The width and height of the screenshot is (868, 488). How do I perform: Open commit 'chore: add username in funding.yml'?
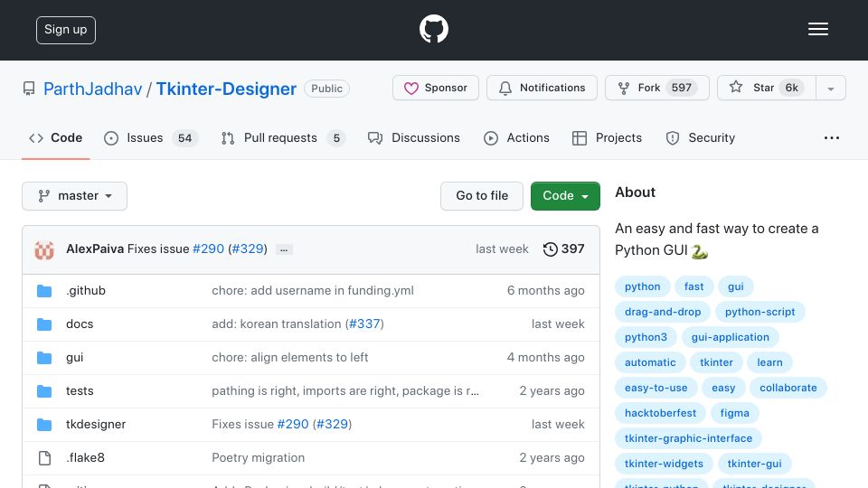pyautogui.click(x=313, y=290)
